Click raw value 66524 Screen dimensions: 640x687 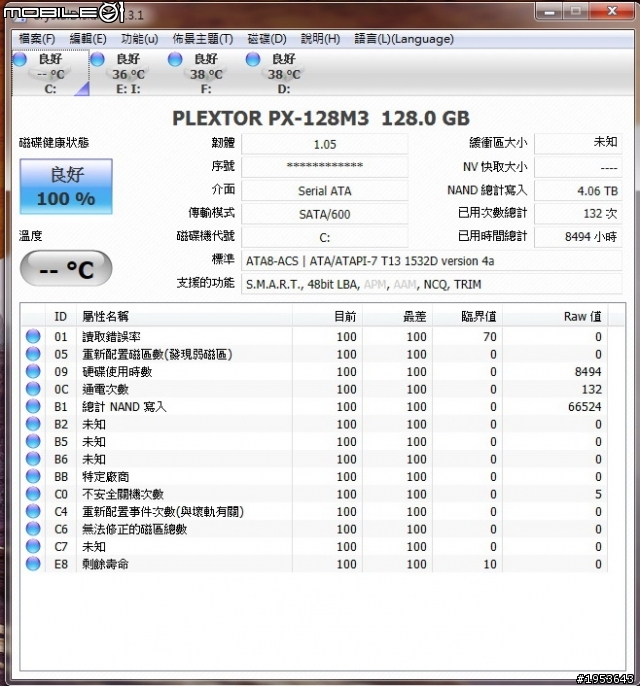[584, 407]
